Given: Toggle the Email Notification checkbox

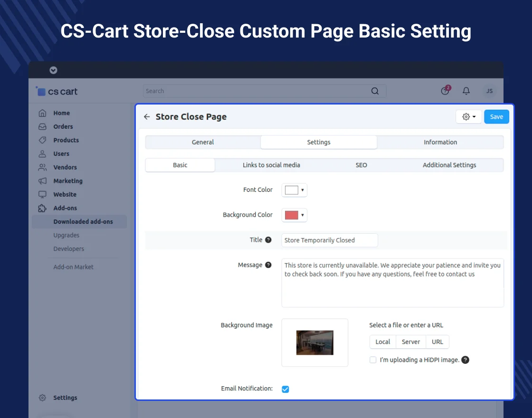Looking at the screenshot, I should coord(285,389).
